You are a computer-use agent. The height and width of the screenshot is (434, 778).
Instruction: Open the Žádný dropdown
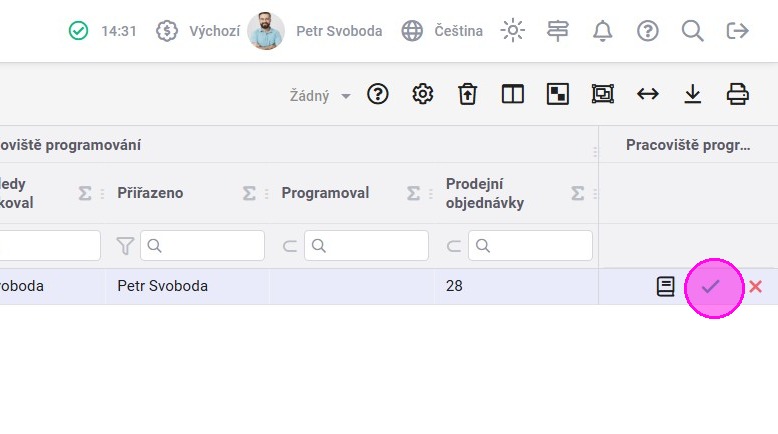pyautogui.click(x=320, y=96)
